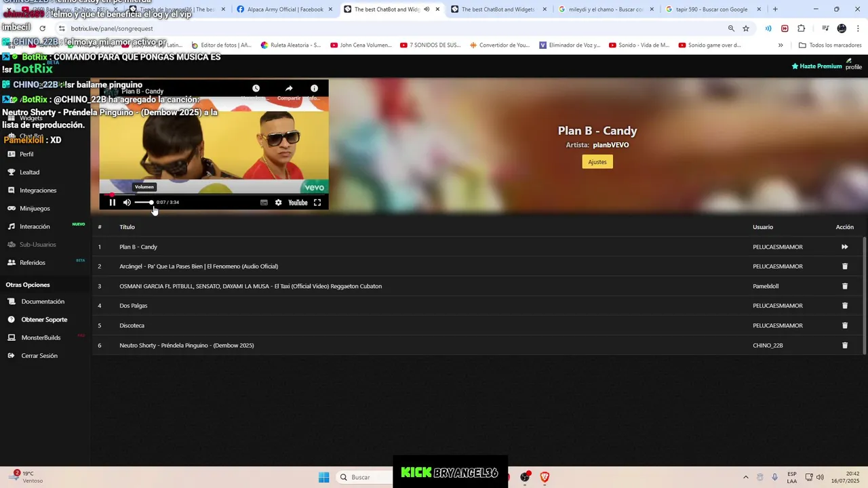Mute the video with the speaker icon

tap(127, 203)
